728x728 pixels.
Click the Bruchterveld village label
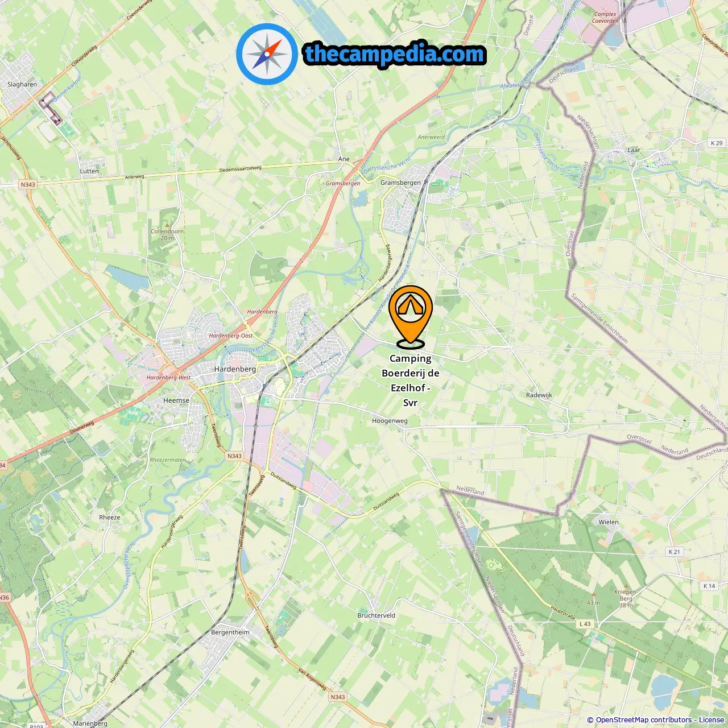377,615
